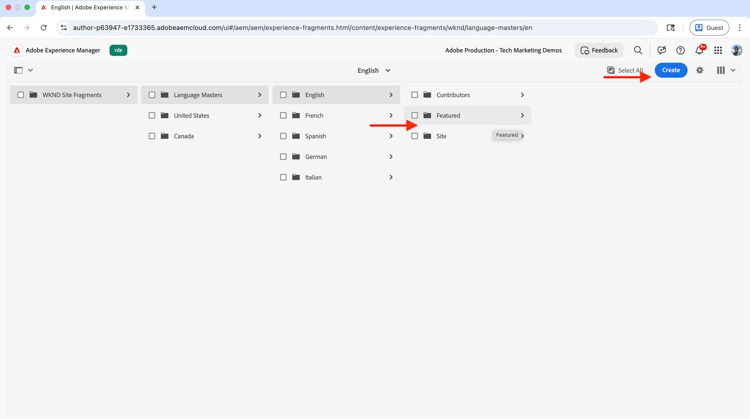Open the Italian folder row
The height and width of the screenshot is (419, 750).
tap(336, 177)
